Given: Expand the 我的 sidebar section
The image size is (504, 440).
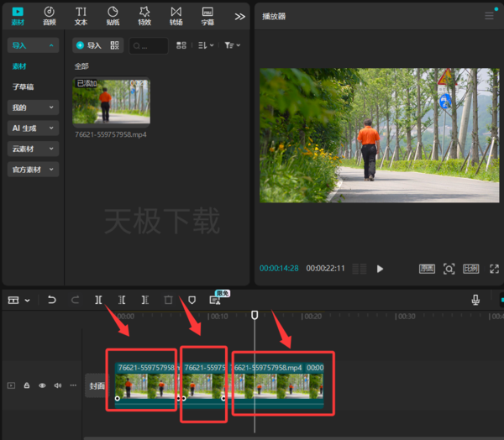Looking at the screenshot, I should [x=33, y=107].
